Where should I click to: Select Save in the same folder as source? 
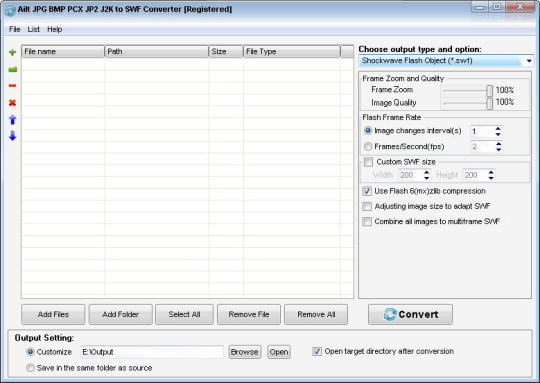point(30,368)
